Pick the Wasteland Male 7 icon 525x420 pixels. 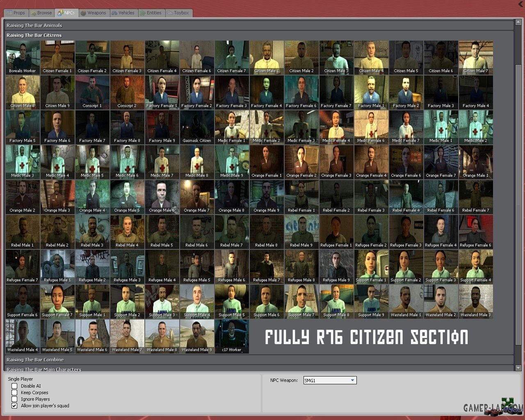pos(127,336)
